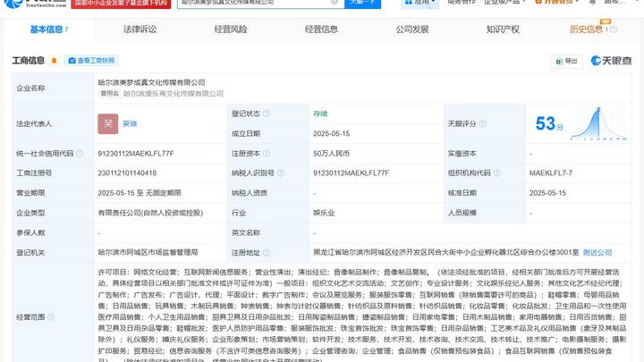
Task: Select the 经营信息 tab
Action: (321, 29)
